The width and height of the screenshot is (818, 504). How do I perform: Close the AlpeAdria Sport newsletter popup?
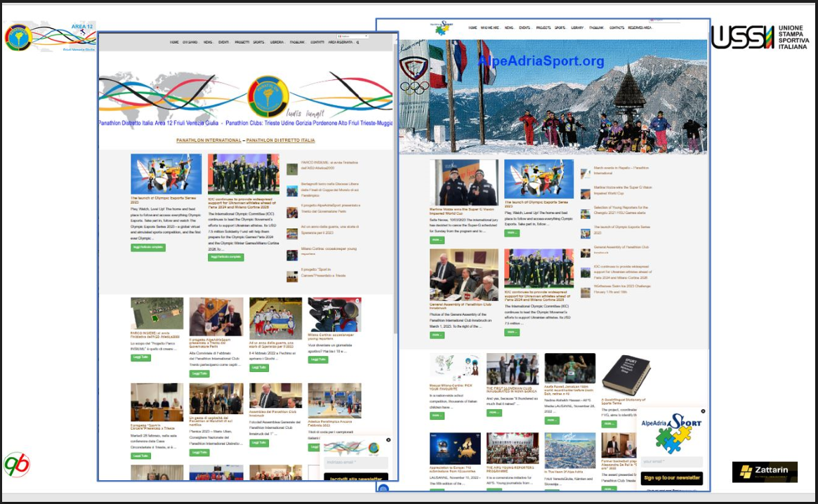click(x=704, y=411)
